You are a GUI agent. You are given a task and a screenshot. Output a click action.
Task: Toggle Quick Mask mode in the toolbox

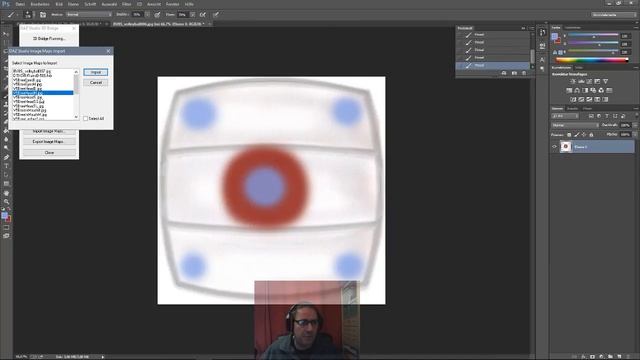[x=6, y=228]
